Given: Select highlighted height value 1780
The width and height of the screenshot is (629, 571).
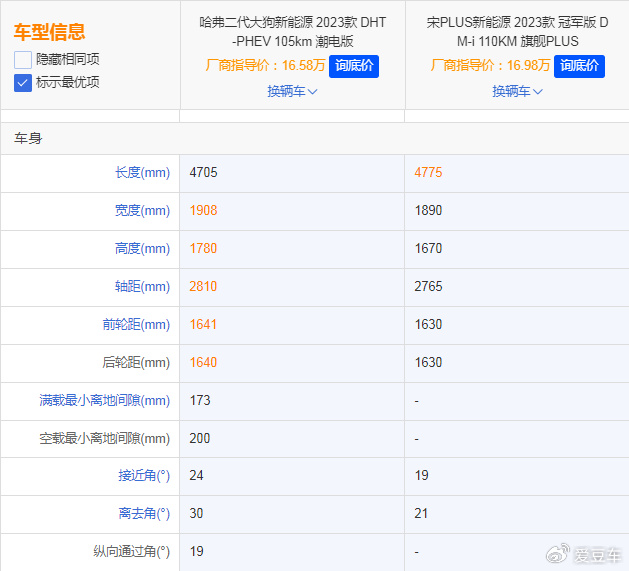Looking at the screenshot, I should coord(203,249).
